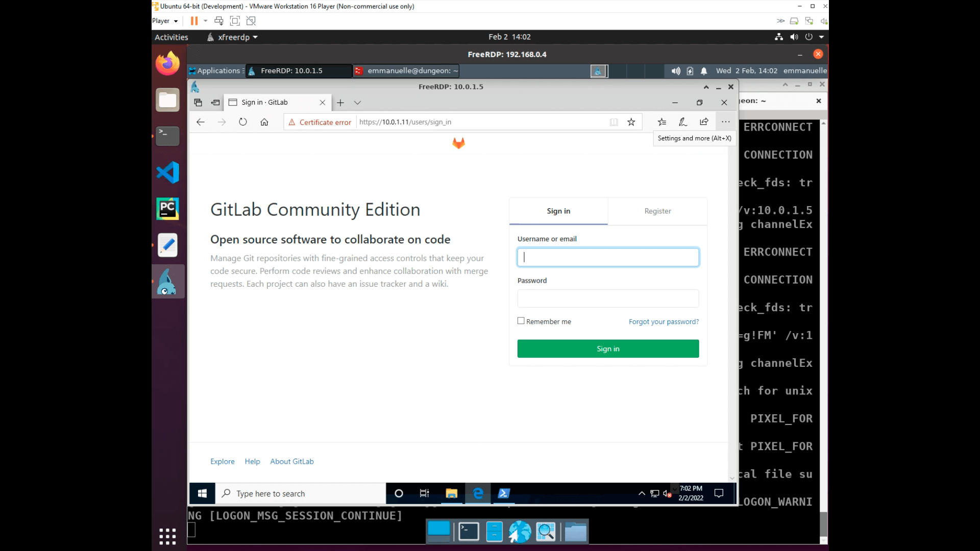This screenshot has width=980, height=551.
Task: Click the About GitLab footer link
Action: point(292,462)
